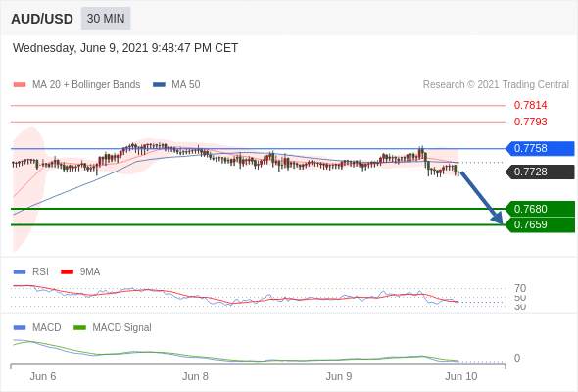The width and height of the screenshot is (578, 392).
Task: Click the blue downward forecast arrow
Action: pos(482,198)
